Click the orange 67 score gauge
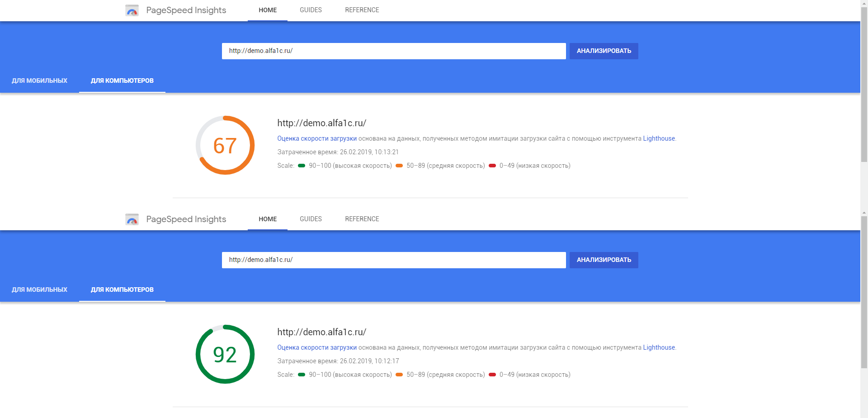 pos(225,145)
